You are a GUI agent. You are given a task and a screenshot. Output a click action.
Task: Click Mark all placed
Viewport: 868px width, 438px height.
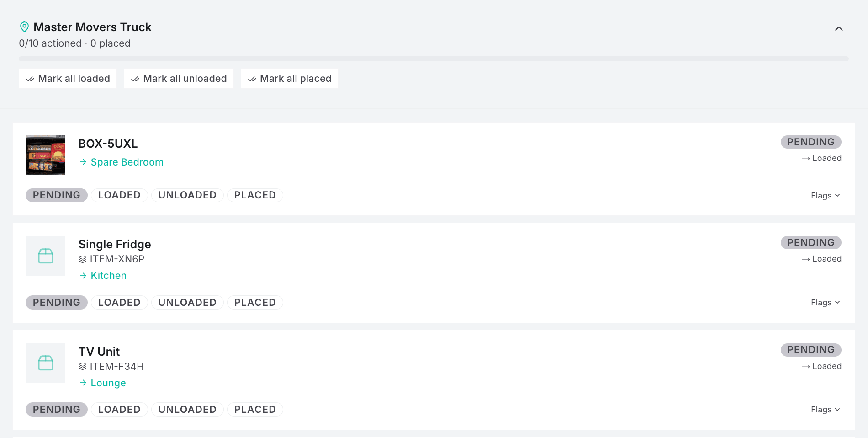point(290,79)
